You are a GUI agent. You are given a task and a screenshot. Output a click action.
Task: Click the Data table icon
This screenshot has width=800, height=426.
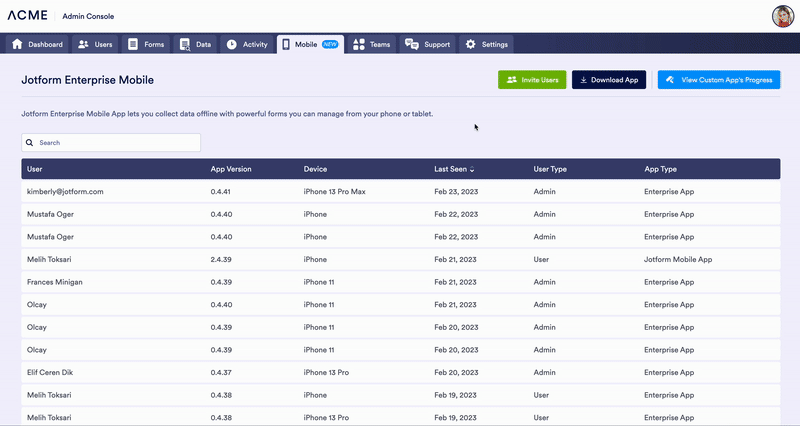pos(184,44)
